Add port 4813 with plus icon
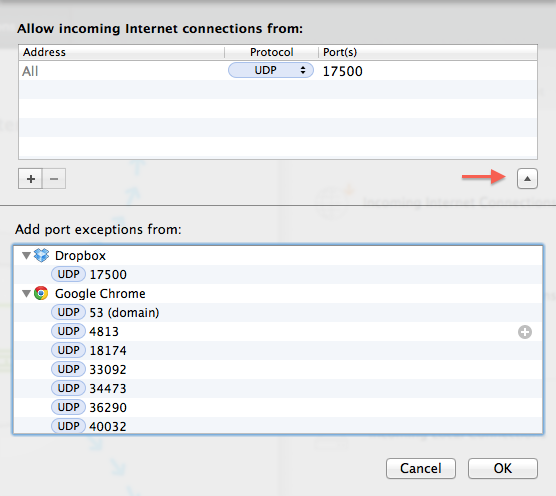The width and height of the screenshot is (556, 496). click(525, 332)
